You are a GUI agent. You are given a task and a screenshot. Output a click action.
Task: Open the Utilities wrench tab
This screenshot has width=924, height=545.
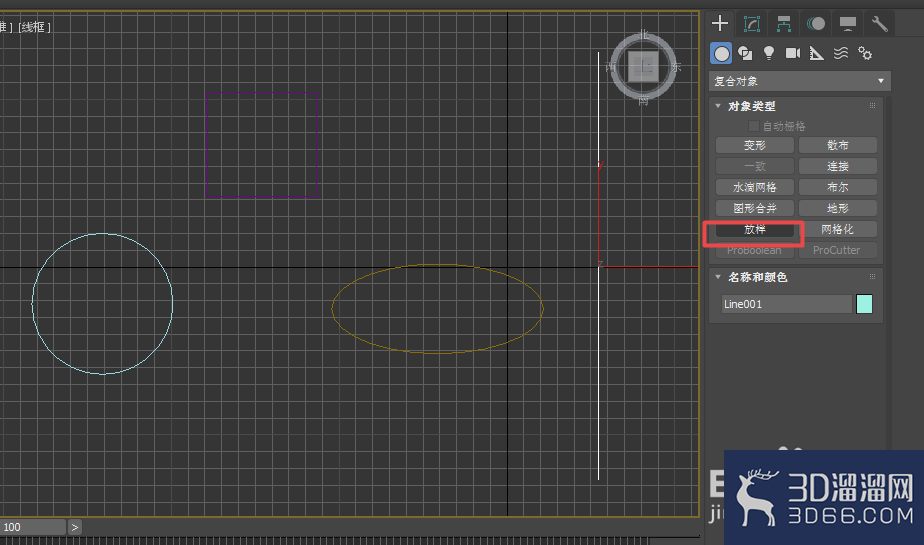click(879, 24)
